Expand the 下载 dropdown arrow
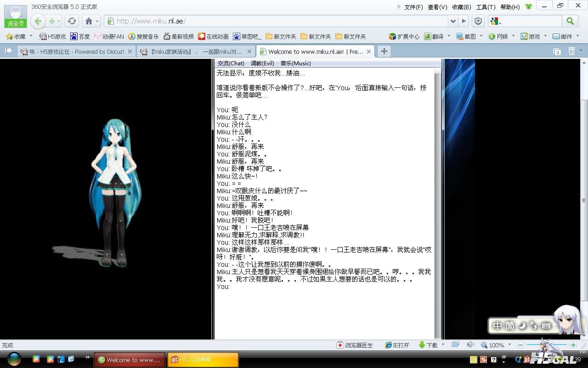588x368 pixels. coord(443,345)
